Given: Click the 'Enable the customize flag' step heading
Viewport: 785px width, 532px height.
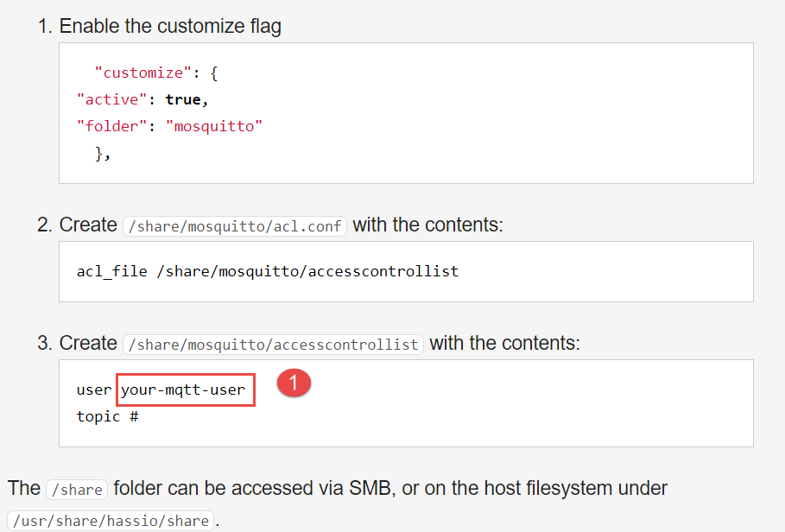Looking at the screenshot, I should click(x=170, y=26).
